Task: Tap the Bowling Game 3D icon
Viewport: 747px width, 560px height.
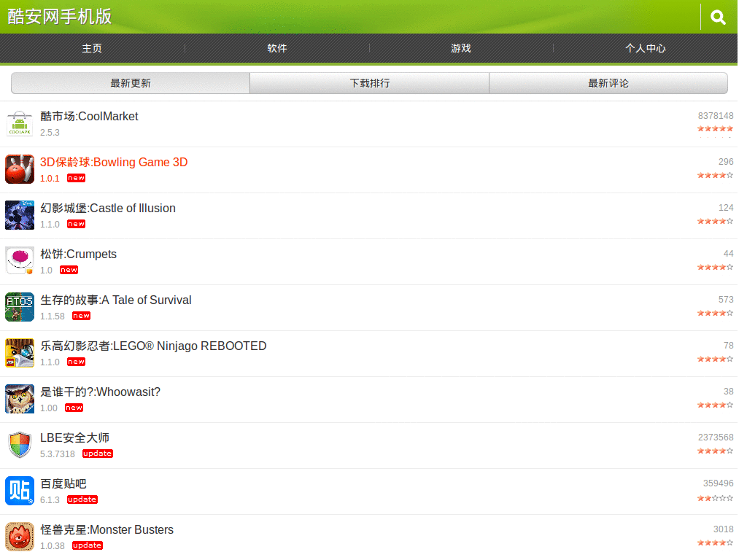Action: (x=20, y=169)
